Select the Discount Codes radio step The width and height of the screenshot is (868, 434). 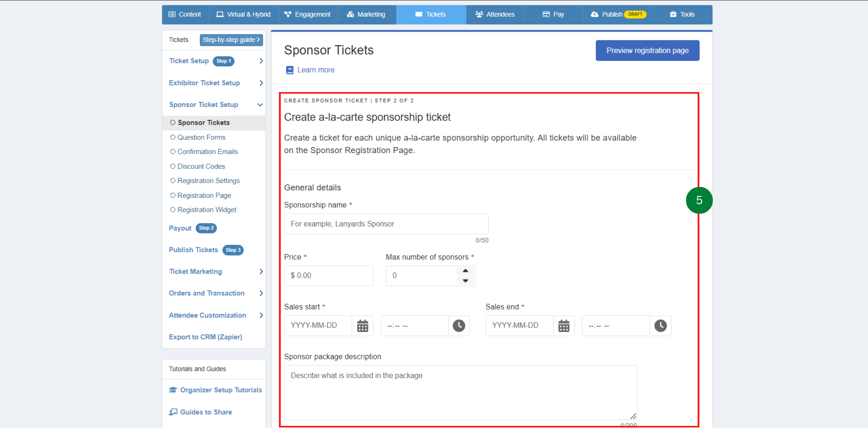pos(173,166)
